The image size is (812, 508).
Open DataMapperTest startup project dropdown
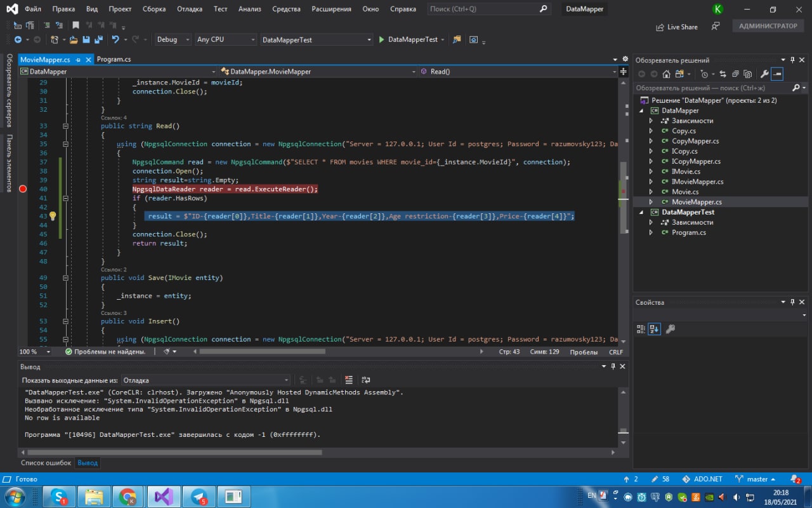(x=317, y=39)
